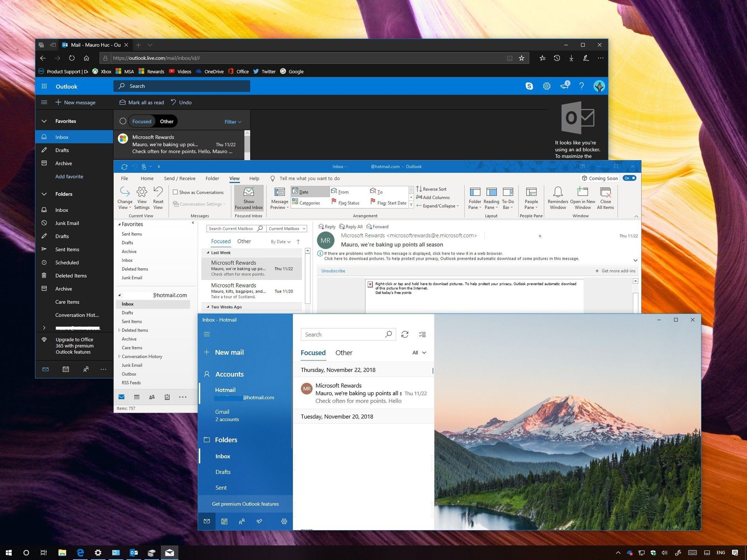Open Tasks checkmark icon in Mail app
Image resolution: width=747 pixels, height=560 pixels.
pyautogui.click(x=260, y=521)
